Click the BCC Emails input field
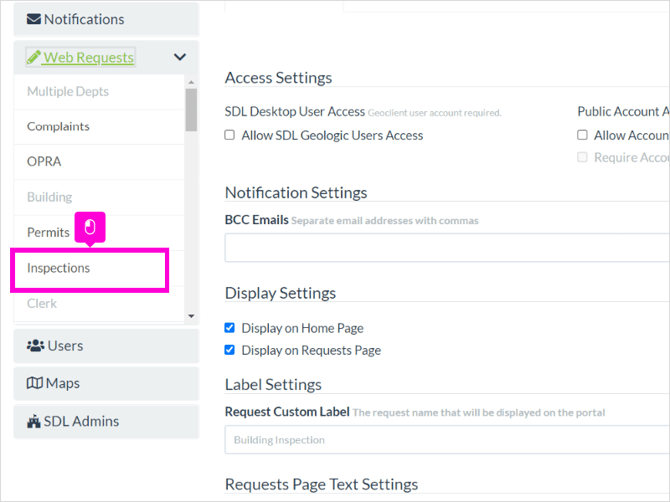The image size is (670, 502). (x=447, y=247)
